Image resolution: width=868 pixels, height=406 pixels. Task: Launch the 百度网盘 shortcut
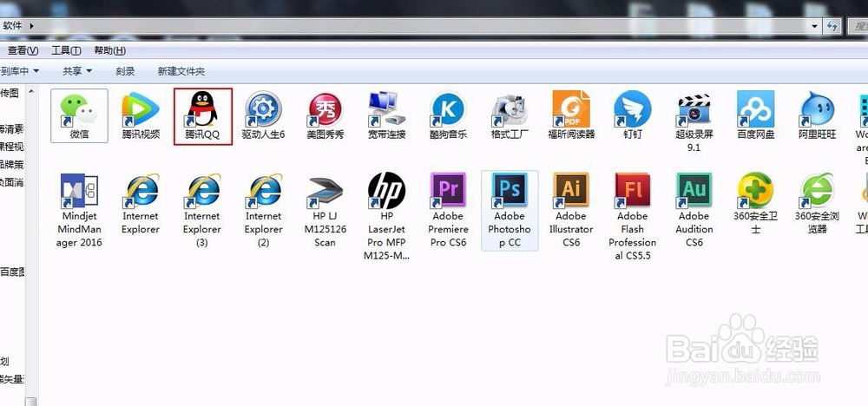point(755,115)
